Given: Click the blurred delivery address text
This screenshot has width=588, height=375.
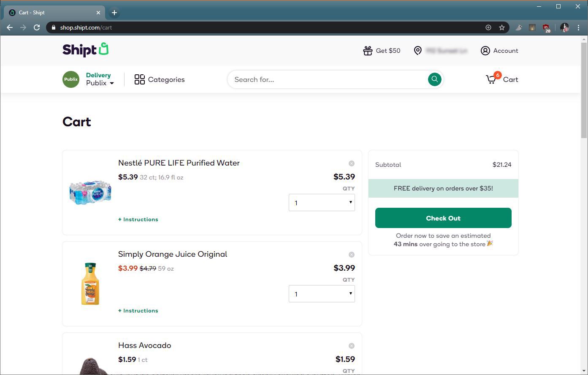Looking at the screenshot, I should point(447,51).
